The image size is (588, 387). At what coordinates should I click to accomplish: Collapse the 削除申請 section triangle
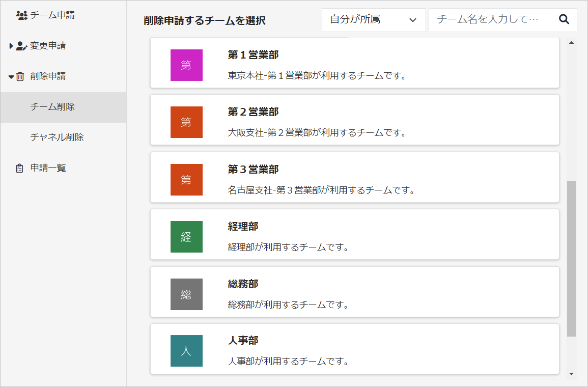click(11, 76)
